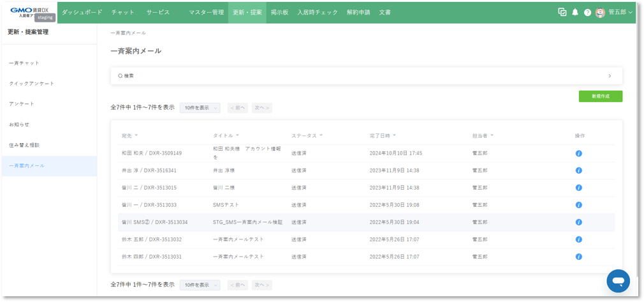Viewport: 644px width, 302px height.
Task: Open the help question mark icon
Action: pyautogui.click(x=587, y=13)
